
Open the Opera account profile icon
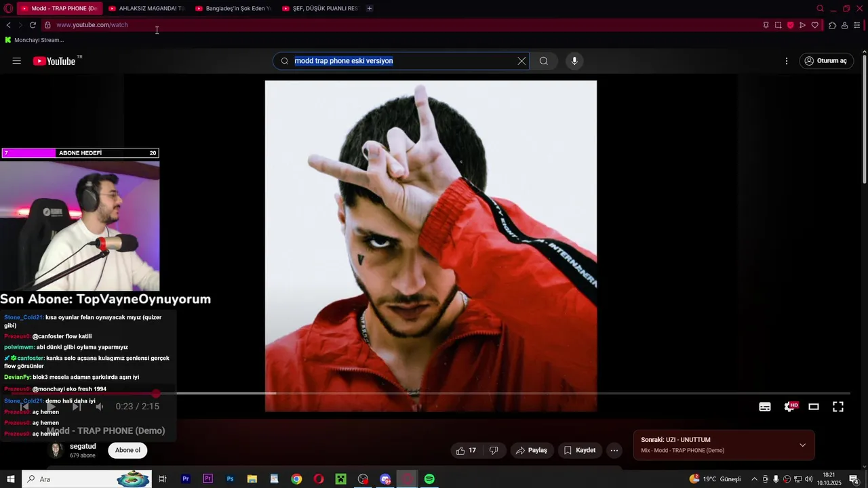pos(845,25)
